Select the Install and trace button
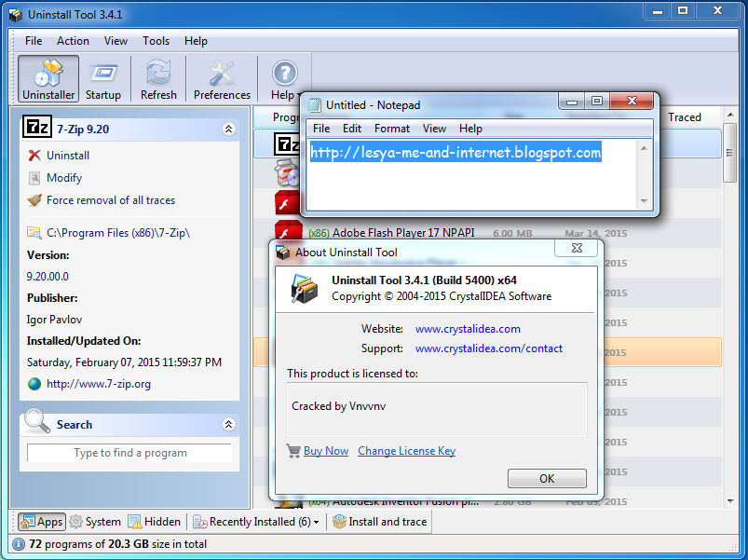Screen dimensions: 748x560 click(x=380, y=522)
